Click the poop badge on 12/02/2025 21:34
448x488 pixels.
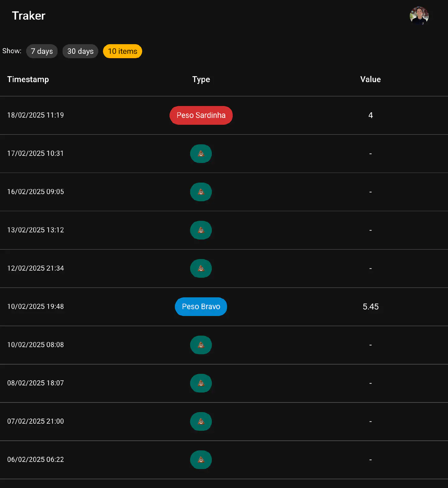click(x=201, y=268)
